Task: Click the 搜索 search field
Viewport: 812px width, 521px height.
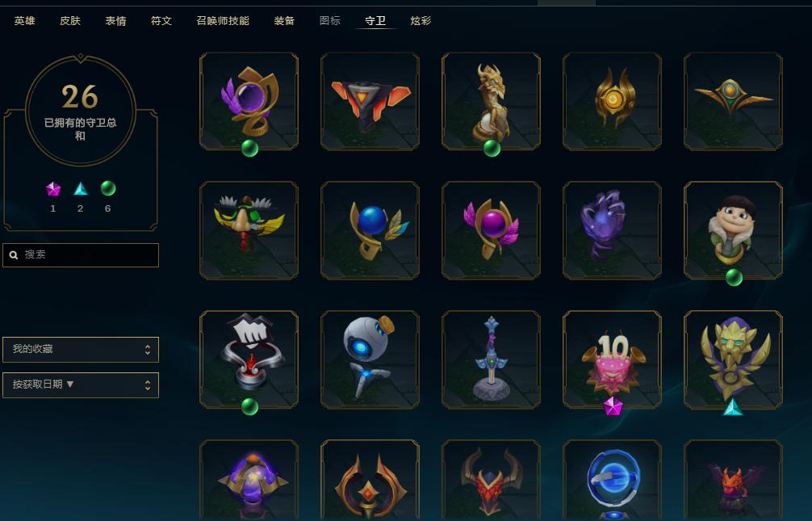Action: [x=81, y=255]
